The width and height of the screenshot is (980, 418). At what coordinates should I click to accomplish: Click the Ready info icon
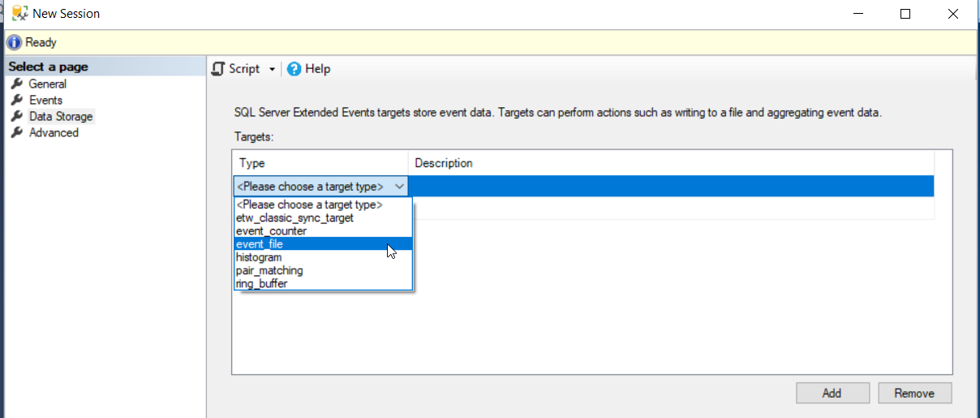pos(14,42)
